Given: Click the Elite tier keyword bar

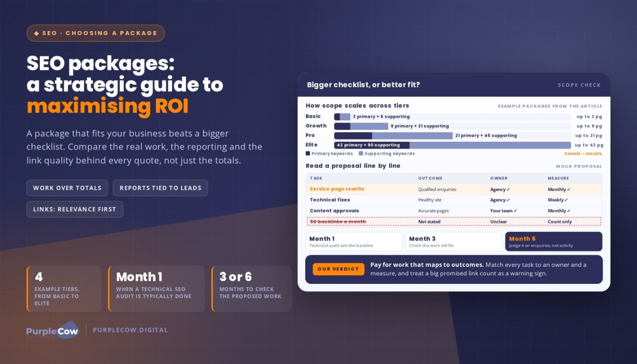Looking at the screenshot, I should click(x=452, y=145).
